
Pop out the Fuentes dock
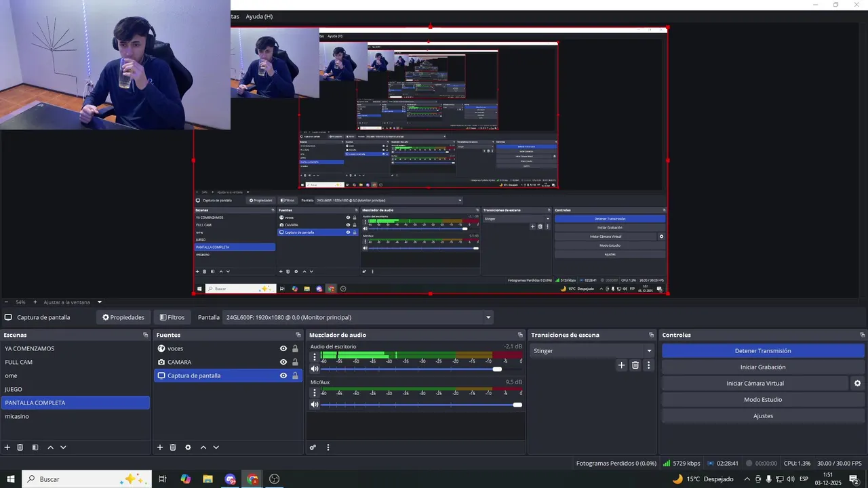coord(298,335)
